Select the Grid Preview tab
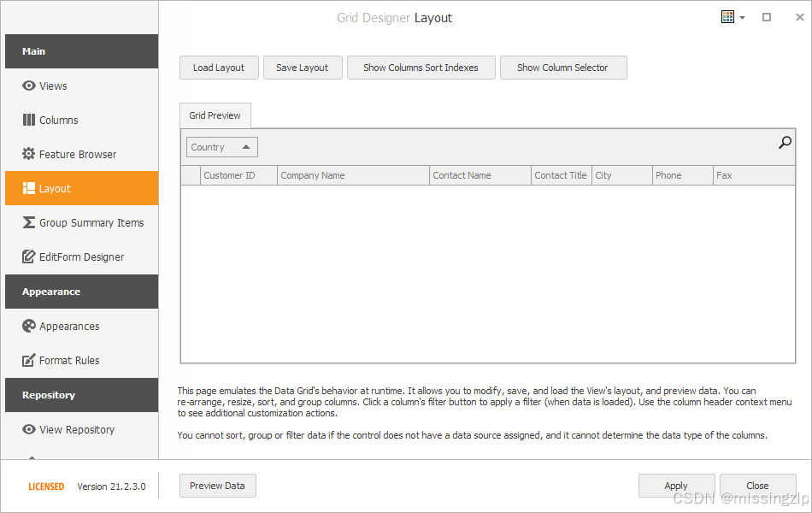The width and height of the screenshot is (812, 513). point(215,115)
